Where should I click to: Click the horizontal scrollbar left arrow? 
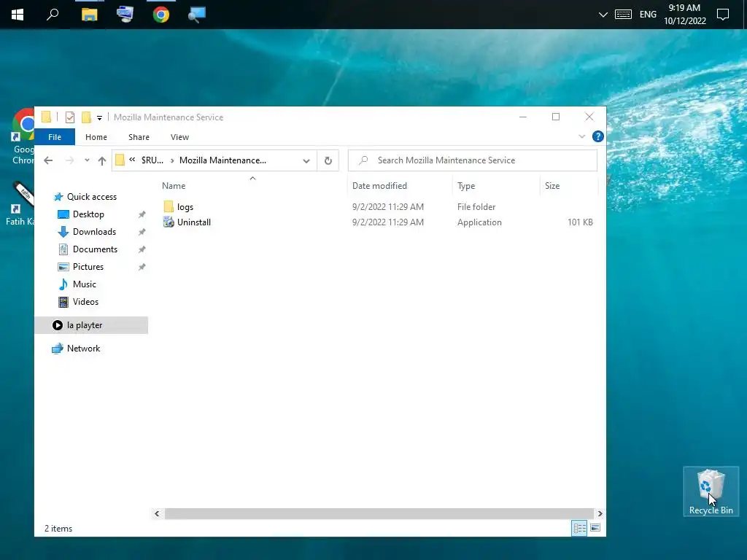[x=158, y=514]
